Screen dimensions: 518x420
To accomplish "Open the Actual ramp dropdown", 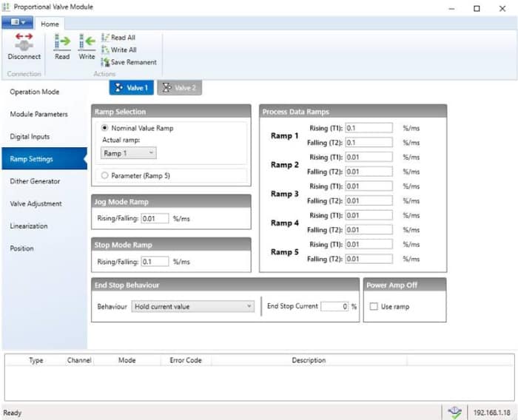I will tap(129, 153).
